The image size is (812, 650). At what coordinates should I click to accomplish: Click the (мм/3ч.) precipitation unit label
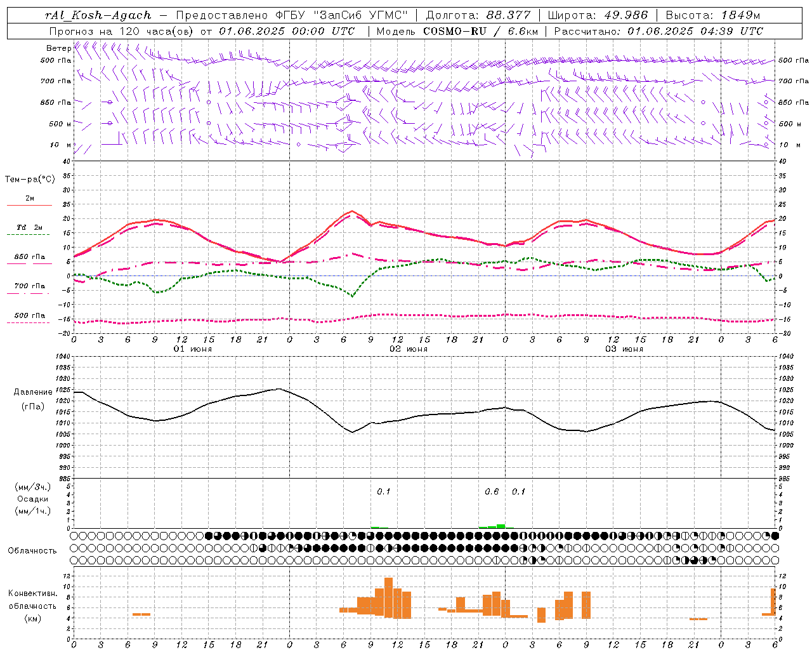click(33, 487)
